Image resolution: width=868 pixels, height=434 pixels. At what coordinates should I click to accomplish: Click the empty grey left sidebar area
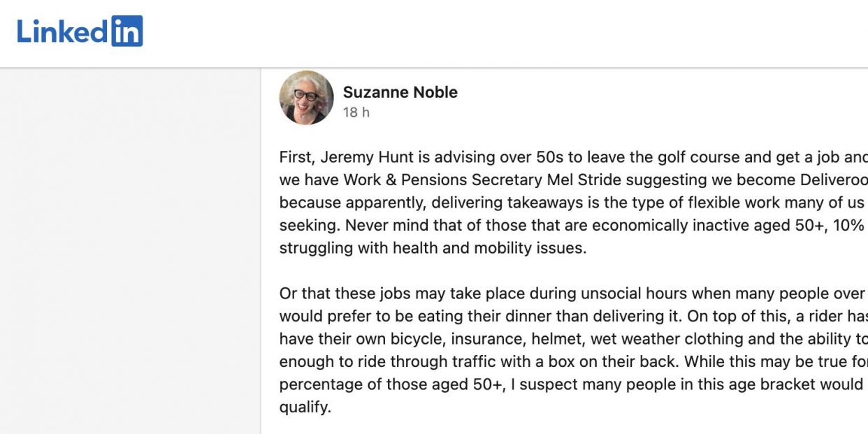130,252
